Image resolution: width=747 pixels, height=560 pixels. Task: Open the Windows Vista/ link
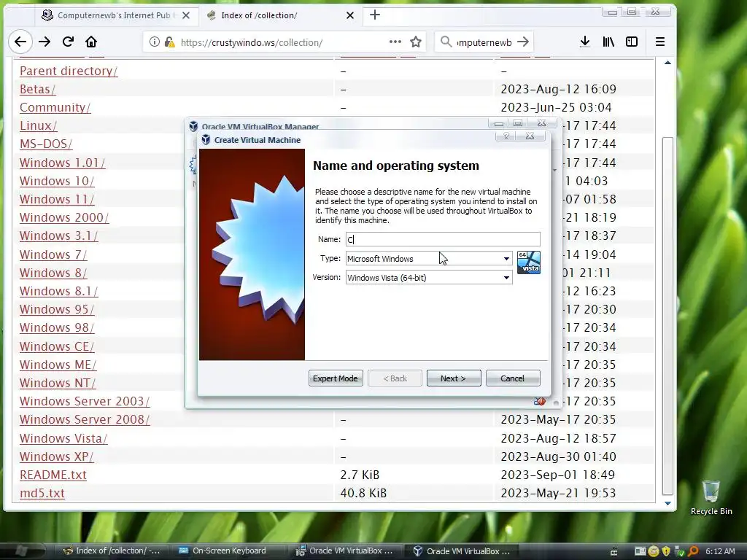(63, 438)
